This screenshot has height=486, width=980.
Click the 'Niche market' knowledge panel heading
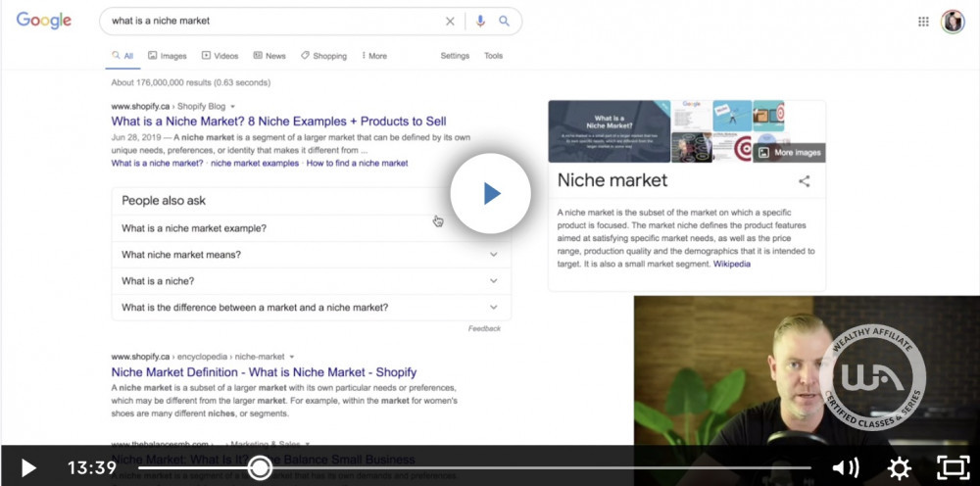pyautogui.click(x=612, y=180)
